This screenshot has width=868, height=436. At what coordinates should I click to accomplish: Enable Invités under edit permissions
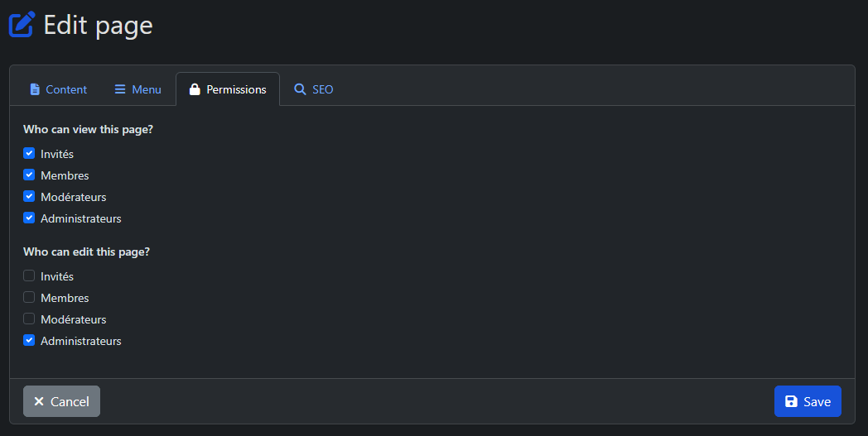[x=29, y=275]
